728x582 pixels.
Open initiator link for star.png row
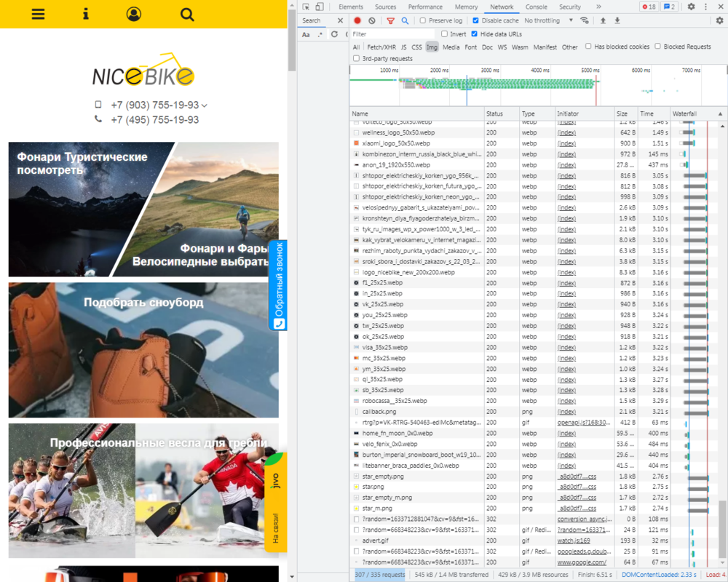click(577, 487)
